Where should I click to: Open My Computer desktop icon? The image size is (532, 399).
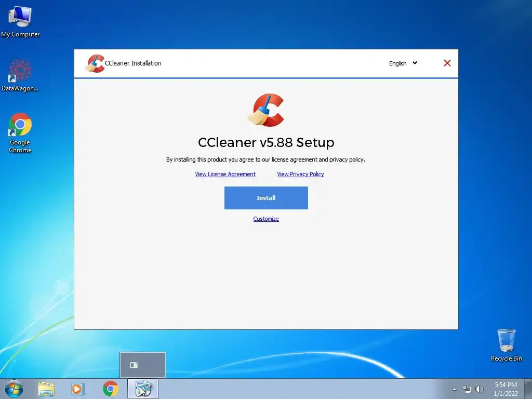(x=20, y=21)
